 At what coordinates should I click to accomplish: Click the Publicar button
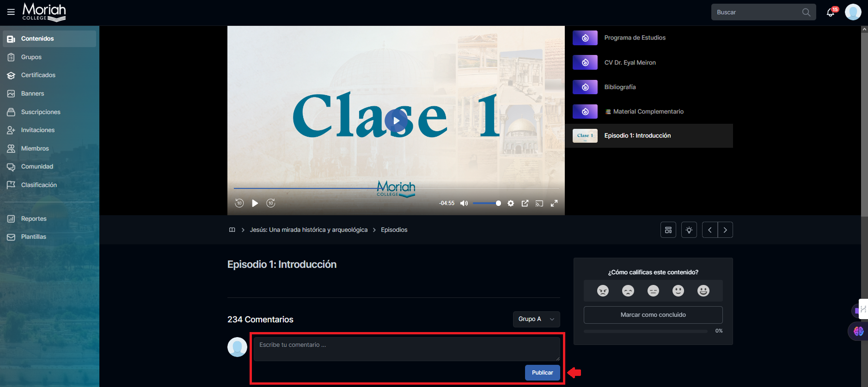(x=542, y=373)
